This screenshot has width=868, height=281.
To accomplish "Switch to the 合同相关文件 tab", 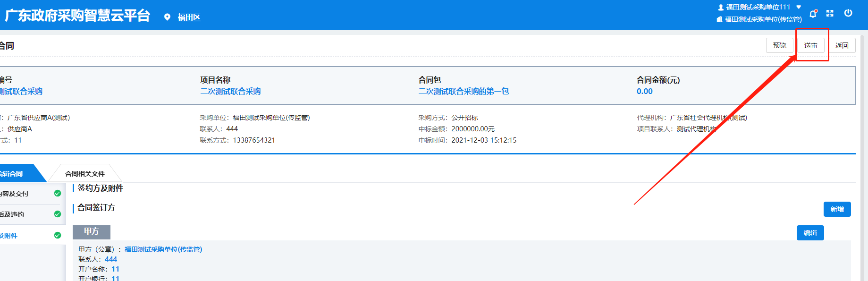I will [x=85, y=174].
